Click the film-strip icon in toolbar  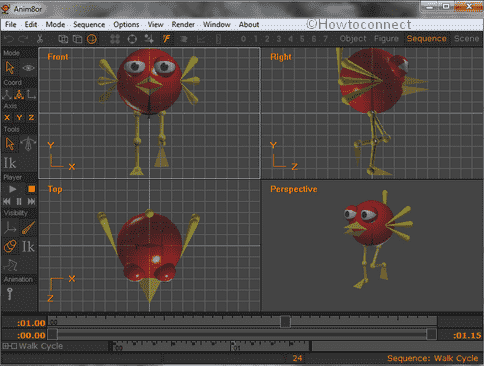pyautogui.click(x=218, y=39)
